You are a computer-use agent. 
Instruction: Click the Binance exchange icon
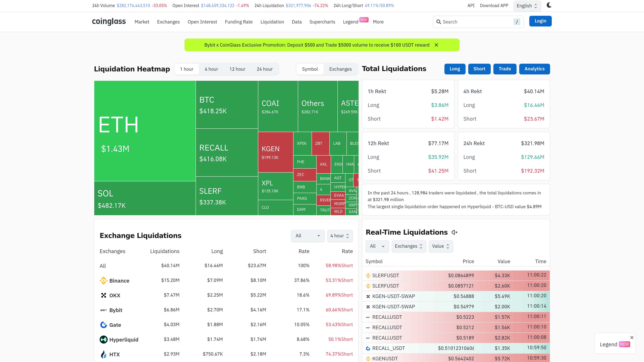click(x=103, y=281)
